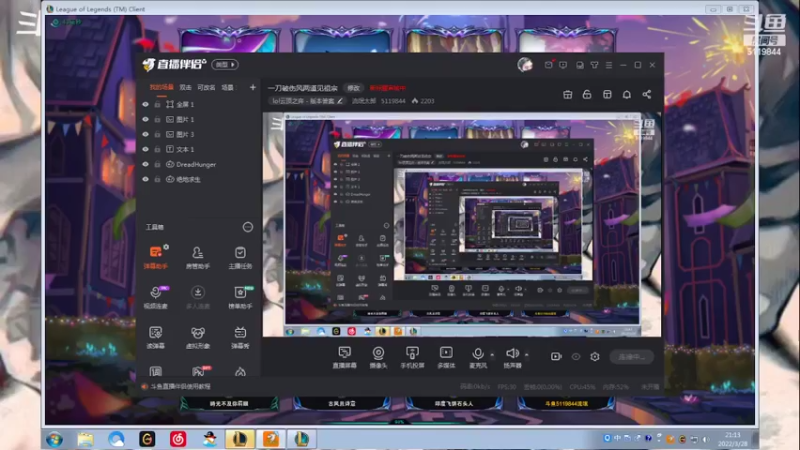Toggle visibility of 图片 1 source

tap(145, 119)
